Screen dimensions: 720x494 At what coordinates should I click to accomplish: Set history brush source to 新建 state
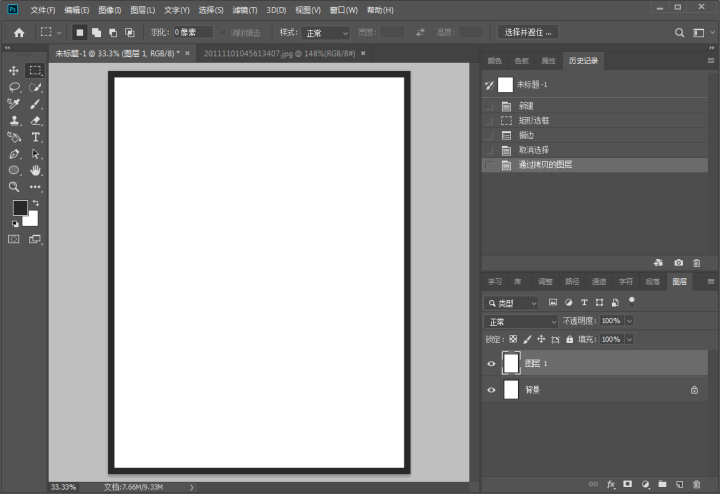coord(489,106)
